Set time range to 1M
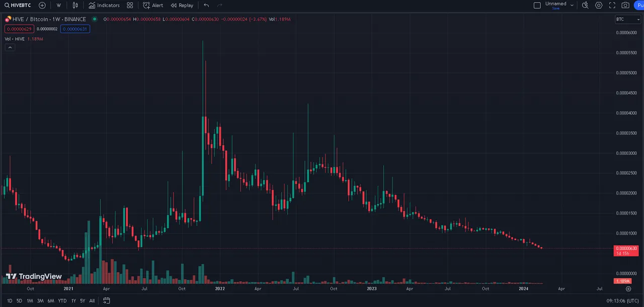The height and width of the screenshot is (307, 644). [30, 300]
